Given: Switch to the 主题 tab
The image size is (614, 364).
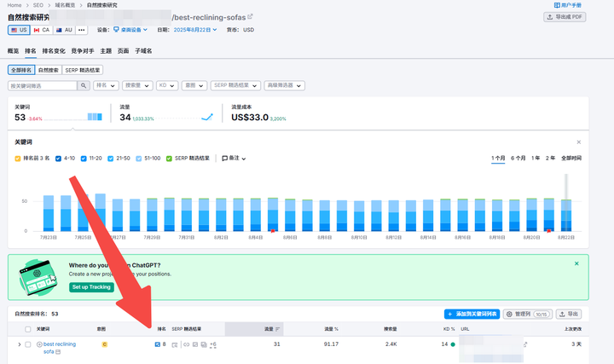Looking at the screenshot, I should 106,51.
